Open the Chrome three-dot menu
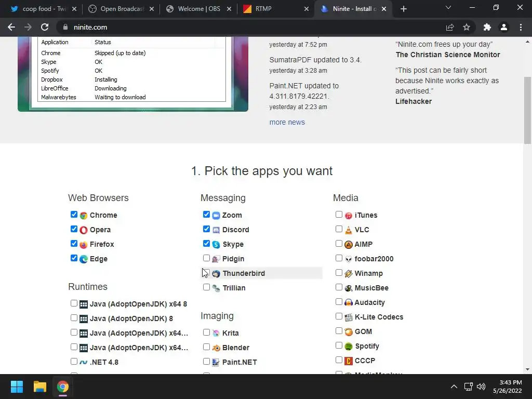The image size is (532, 399). 521,27
